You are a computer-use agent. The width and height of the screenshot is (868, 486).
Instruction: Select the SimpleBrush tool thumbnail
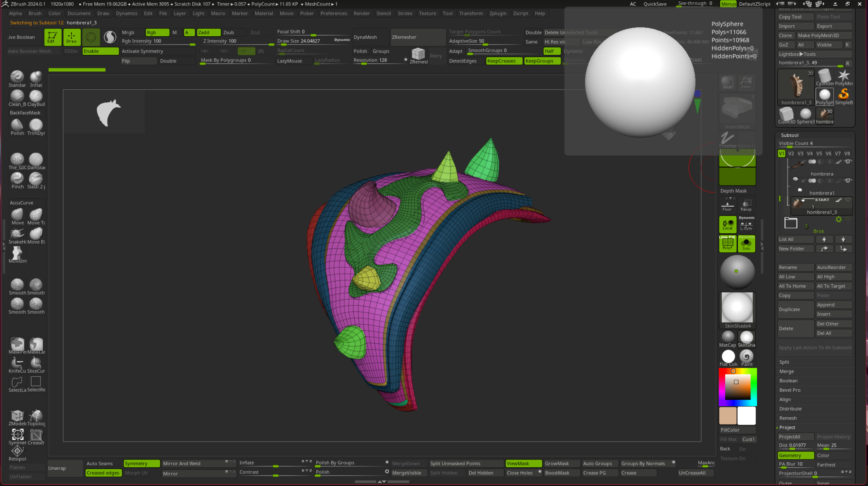pyautogui.click(x=844, y=95)
